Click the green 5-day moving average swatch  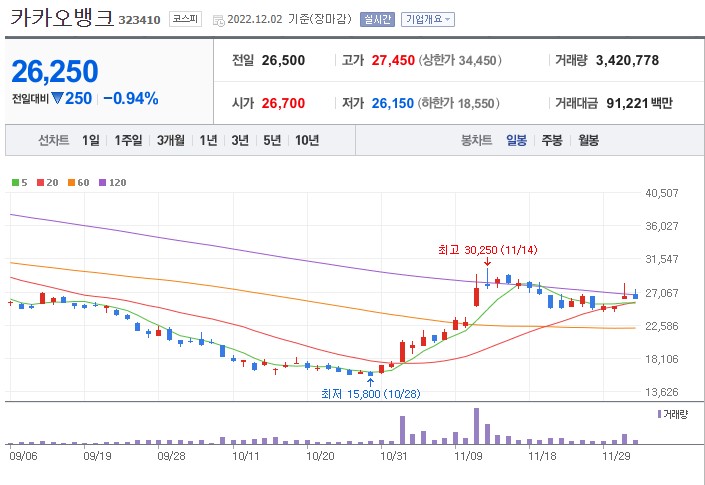15,182
